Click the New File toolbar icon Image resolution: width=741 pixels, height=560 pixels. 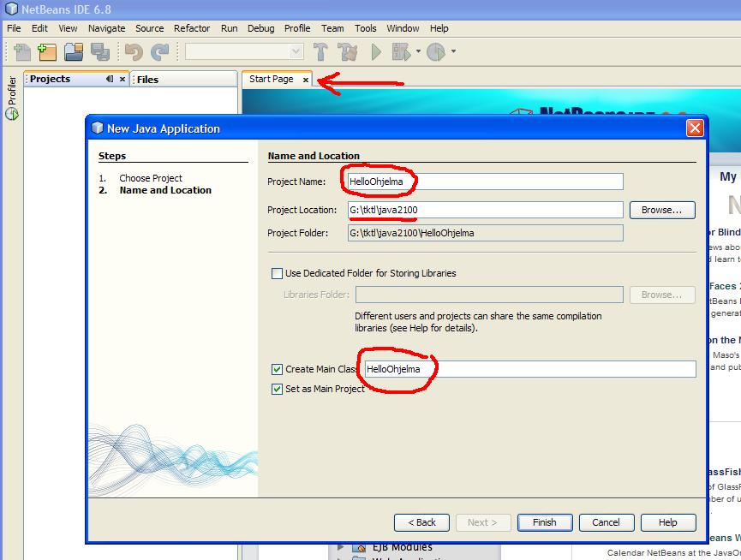click(x=22, y=51)
